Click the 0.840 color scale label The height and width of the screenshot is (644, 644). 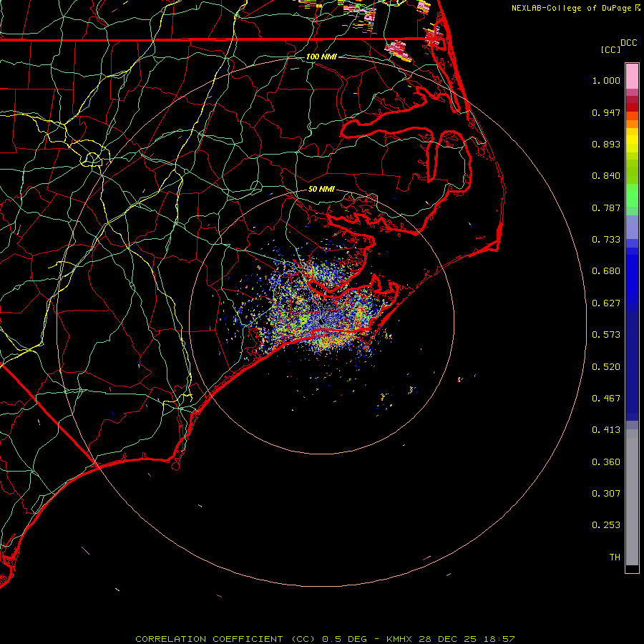[x=606, y=176]
